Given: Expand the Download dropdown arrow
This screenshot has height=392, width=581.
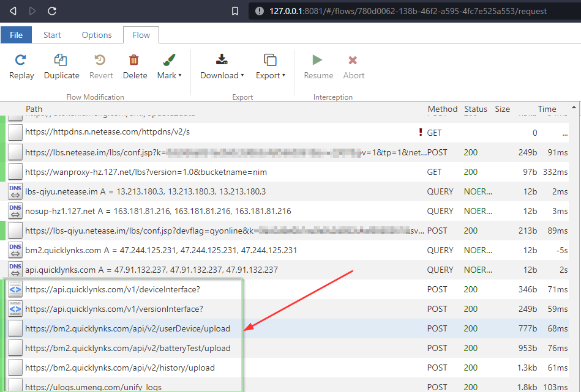Looking at the screenshot, I should pyautogui.click(x=242, y=75).
